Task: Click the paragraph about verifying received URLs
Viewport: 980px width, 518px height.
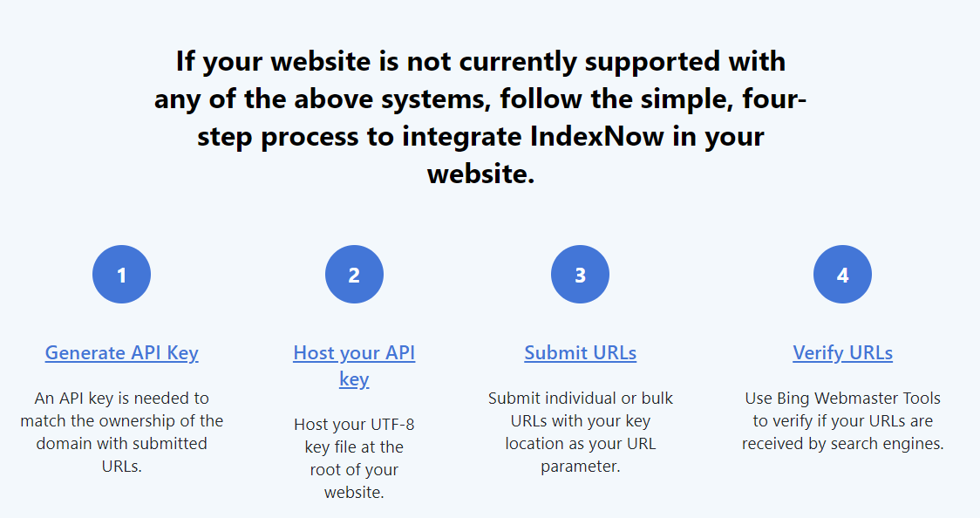Action: click(842, 420)
